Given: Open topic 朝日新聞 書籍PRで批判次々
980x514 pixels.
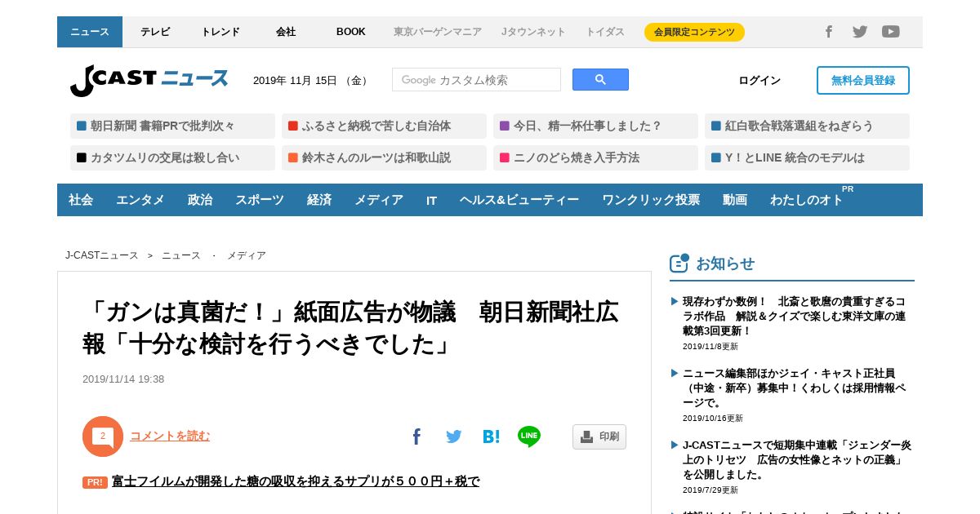Looking at the screenshot, I should pos(172,126).
